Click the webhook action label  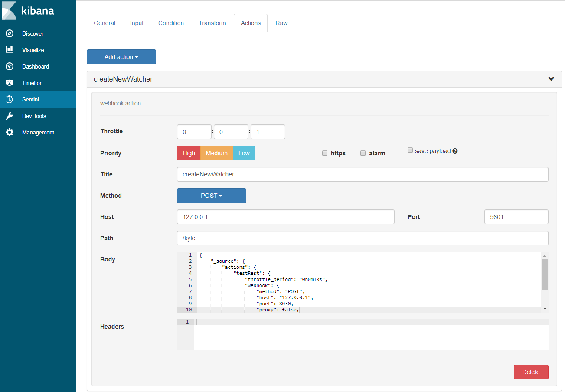click(x=121, y=103)
